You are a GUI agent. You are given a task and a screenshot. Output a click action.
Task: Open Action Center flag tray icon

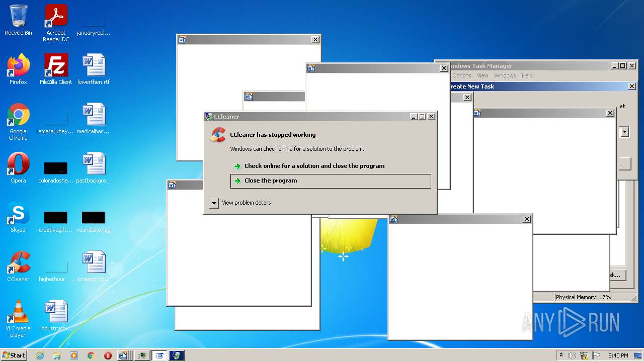(596, 355)
